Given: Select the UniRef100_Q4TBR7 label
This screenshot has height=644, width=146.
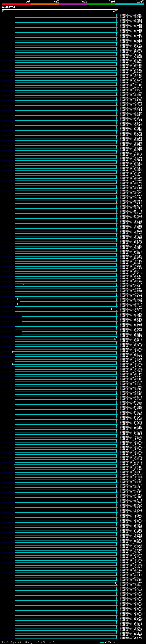Looking at the screenshot, I should [131, 372].
